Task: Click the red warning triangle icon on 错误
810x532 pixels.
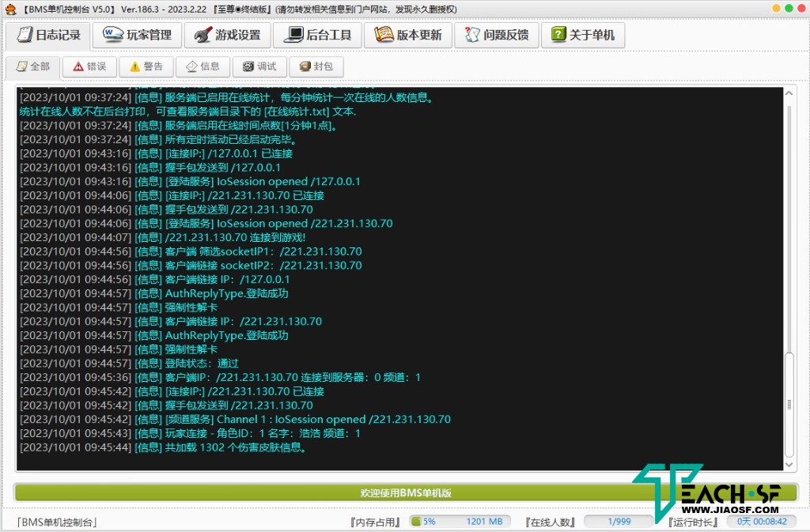Action: click(x=78, y=66)
